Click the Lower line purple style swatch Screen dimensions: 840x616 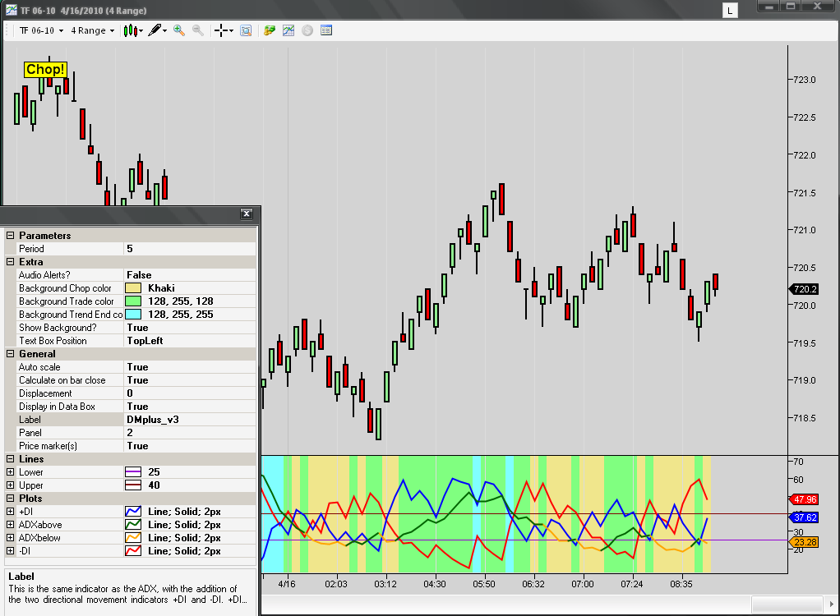tap(133, 472)
